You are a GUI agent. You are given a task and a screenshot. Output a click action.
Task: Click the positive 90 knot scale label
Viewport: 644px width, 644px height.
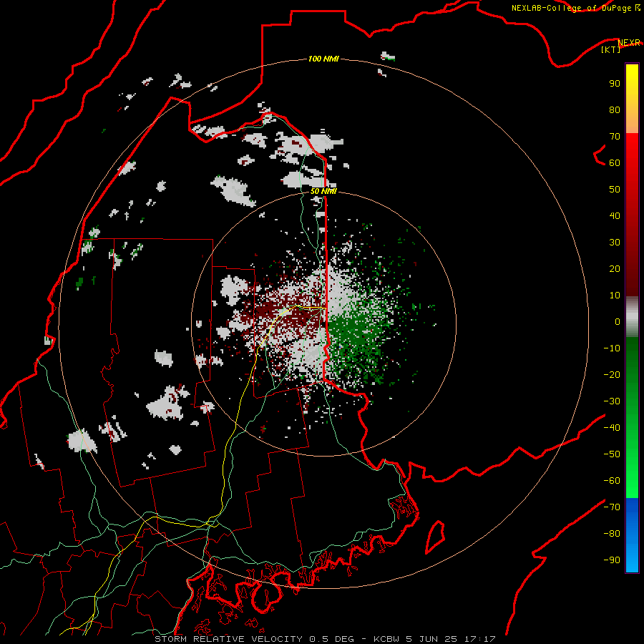(615, 84)
